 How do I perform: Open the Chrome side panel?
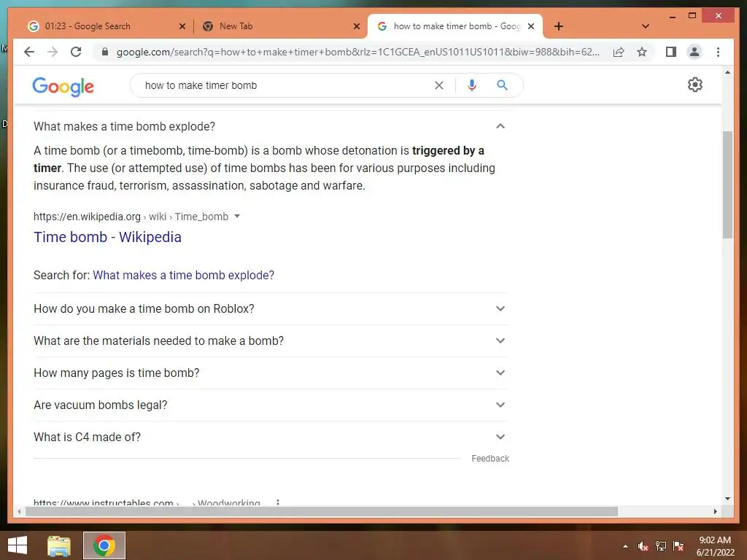(x=671, y=52)
